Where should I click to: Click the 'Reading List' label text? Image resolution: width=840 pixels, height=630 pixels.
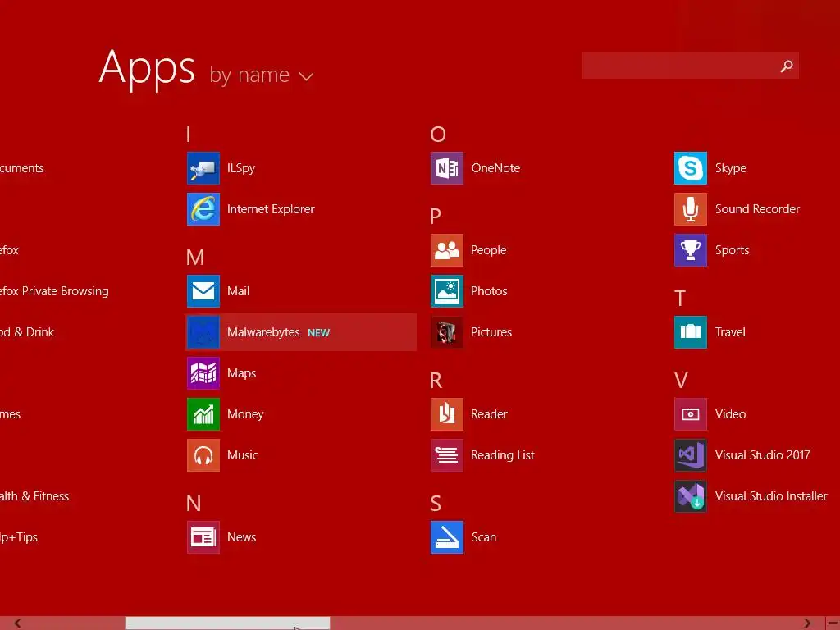coord(503,455)
